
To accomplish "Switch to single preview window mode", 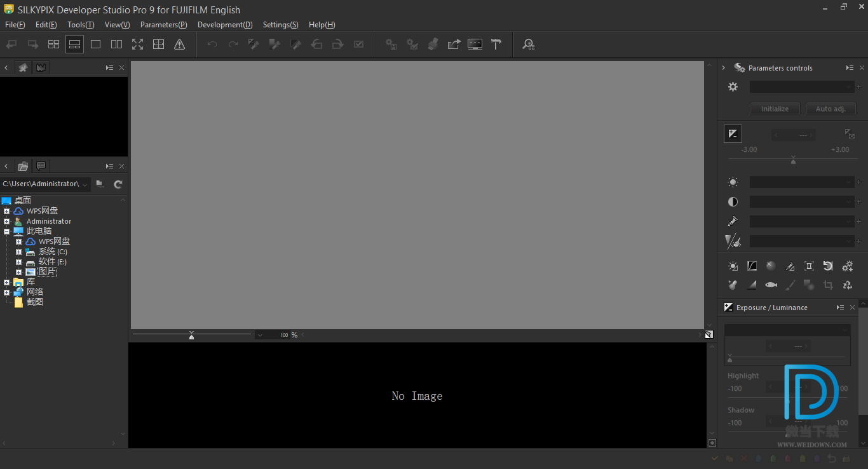I will tap(95, 44).
